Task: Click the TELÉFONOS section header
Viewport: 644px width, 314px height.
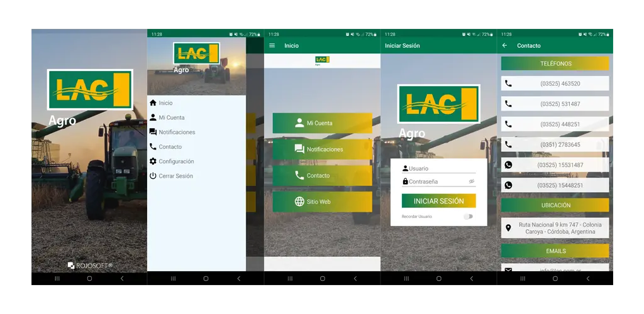Action: click(555, 63)
